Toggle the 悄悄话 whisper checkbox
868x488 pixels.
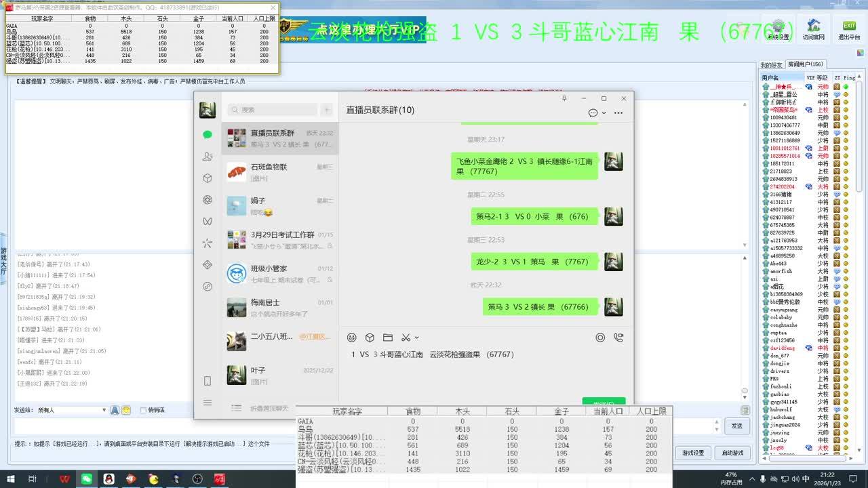143,410
